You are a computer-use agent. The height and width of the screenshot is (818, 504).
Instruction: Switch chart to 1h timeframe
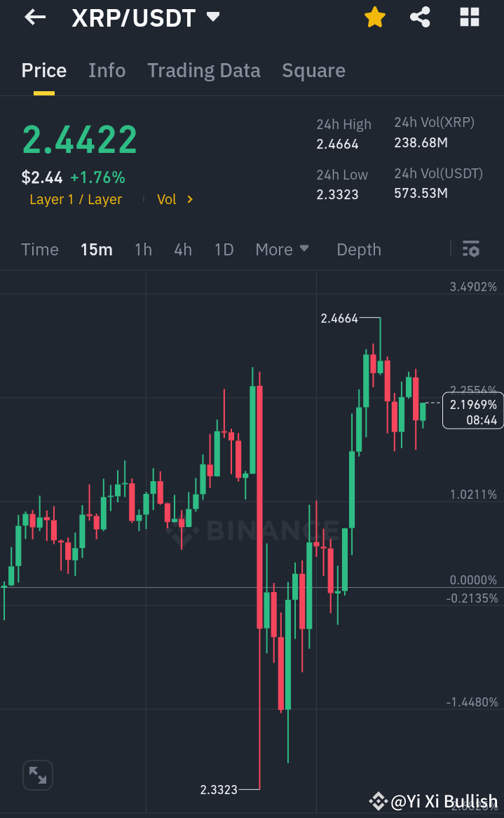pos(143,249)
